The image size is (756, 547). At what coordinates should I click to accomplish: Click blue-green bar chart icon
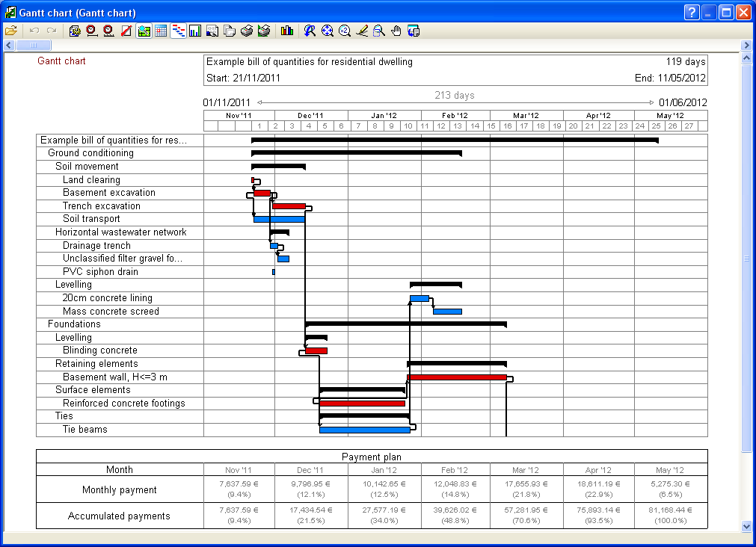[195, 31]
